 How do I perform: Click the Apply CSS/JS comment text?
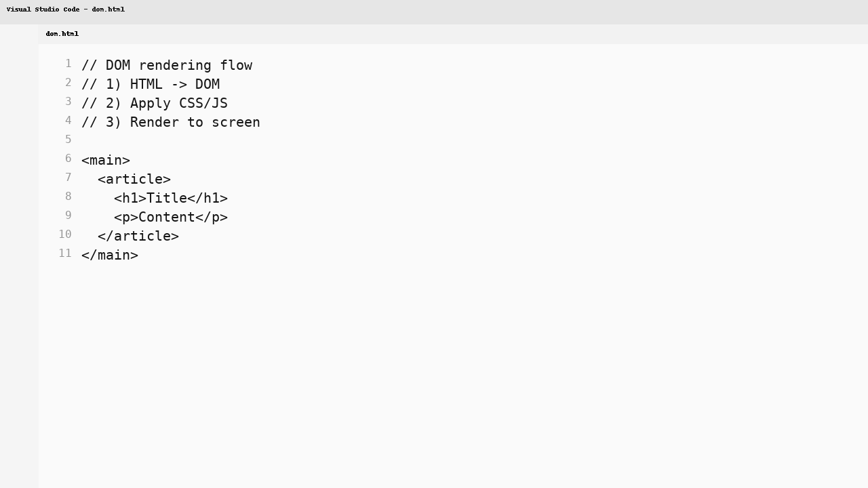[154, 103]
